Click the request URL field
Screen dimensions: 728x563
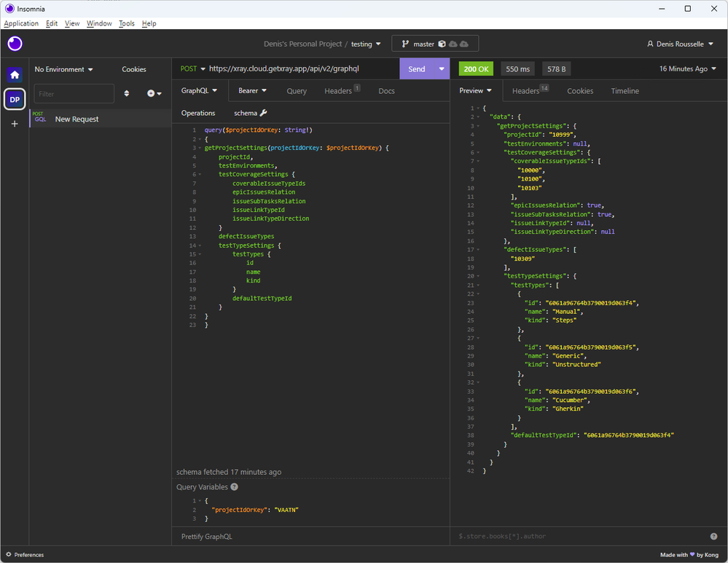tap(302, 68)
